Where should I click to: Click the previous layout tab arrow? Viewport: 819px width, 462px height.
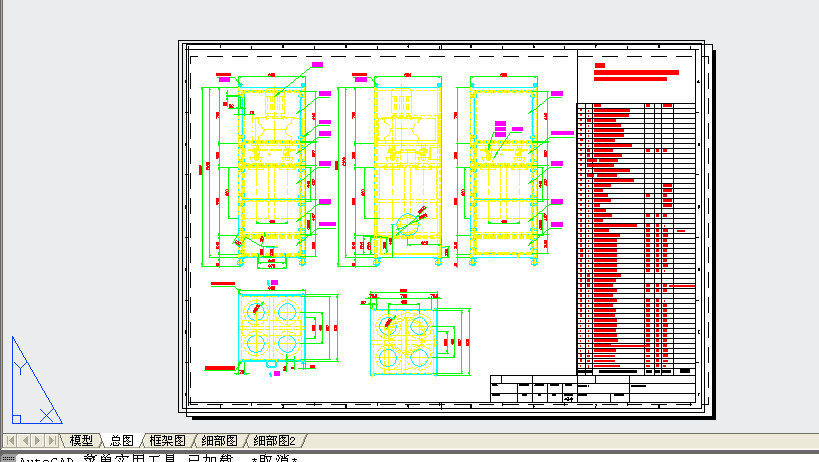[x=25, y=441]
